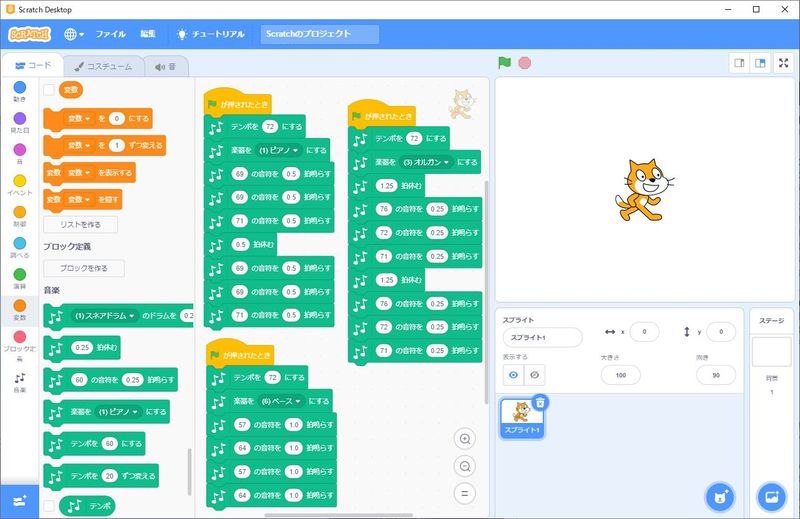Hide the sprite using the crossed-eye button
800x519 pixels.
(x=535, y=374)
